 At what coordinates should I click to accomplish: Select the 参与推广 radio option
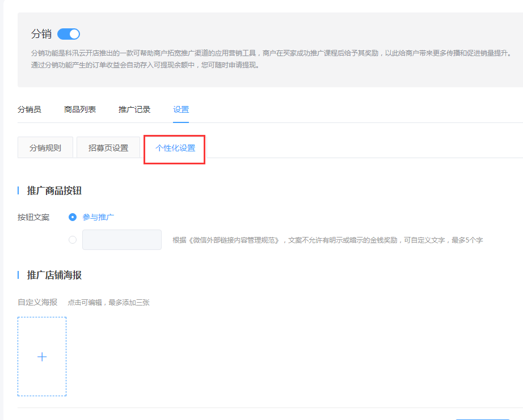click(x=73, y=217)
